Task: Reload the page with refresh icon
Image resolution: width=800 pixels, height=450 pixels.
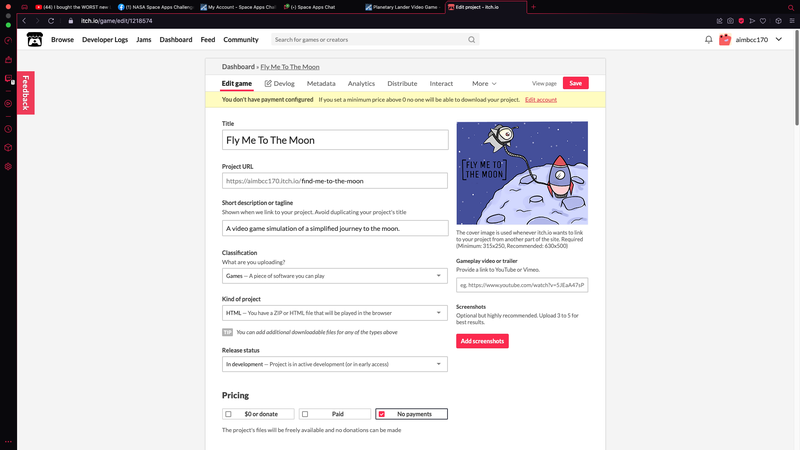Action: tap(51, 21)
